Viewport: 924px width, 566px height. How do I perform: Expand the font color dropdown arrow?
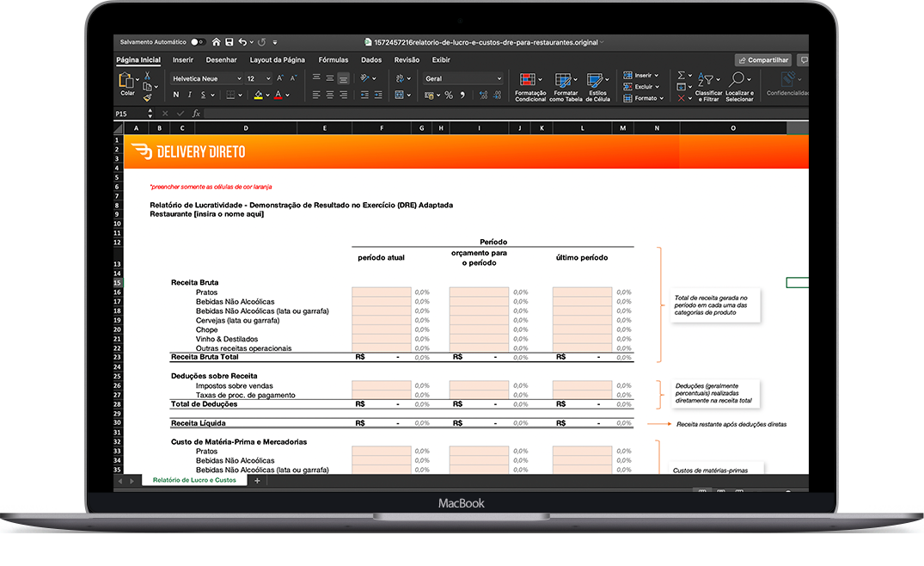pyautogui.click(x=288, y=95)
